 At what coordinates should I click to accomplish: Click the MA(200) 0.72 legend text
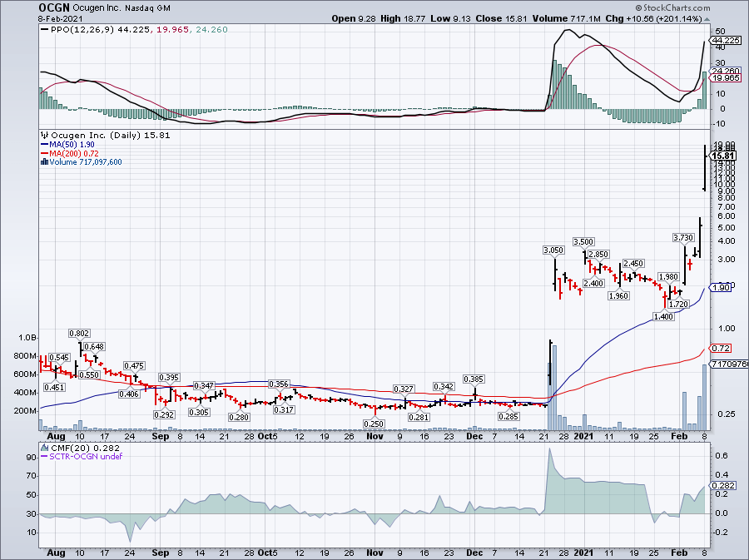(x=74, y=153)
